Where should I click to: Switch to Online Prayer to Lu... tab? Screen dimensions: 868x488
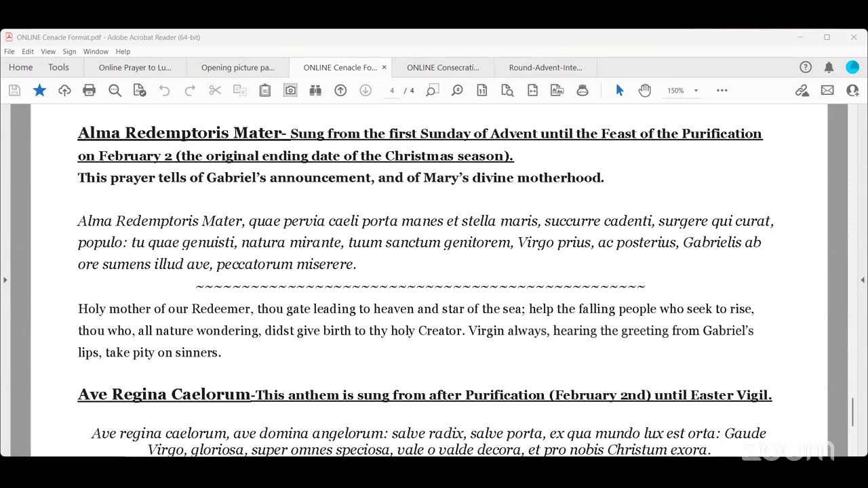point(135,67)
